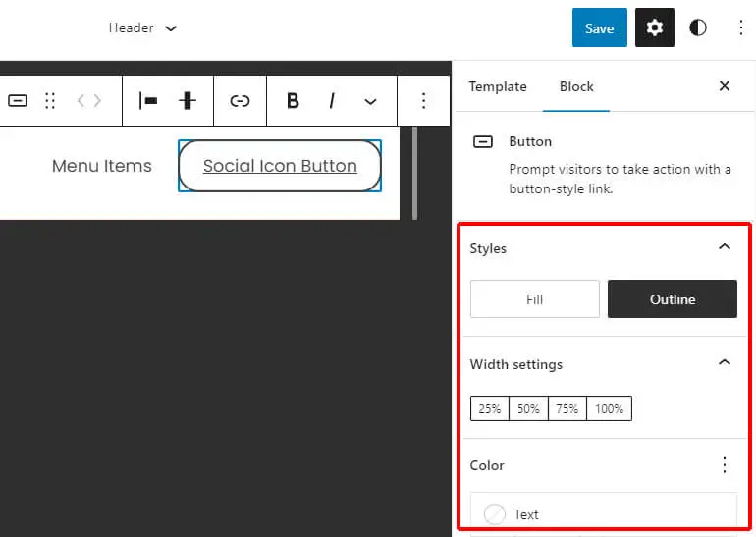Click the Save button
Viewport: 756px width, 537px height.
[x=599, y=27]
